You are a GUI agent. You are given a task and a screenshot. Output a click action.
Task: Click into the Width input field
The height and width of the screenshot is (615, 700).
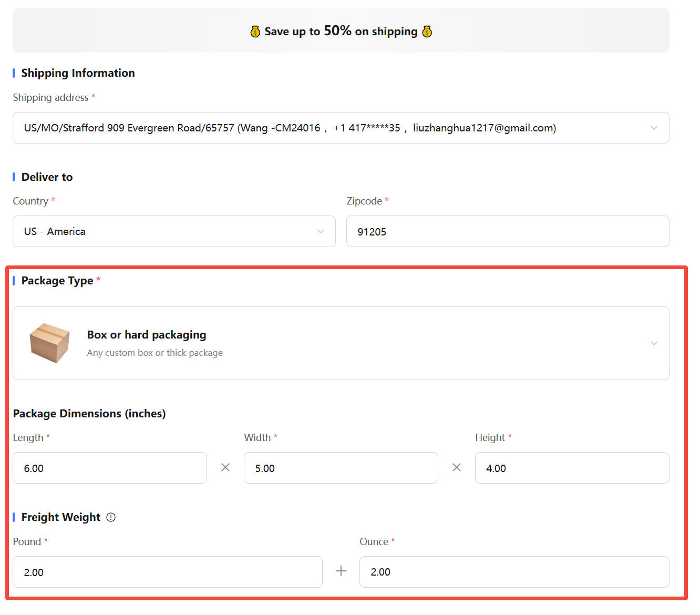tap(341, 468)
